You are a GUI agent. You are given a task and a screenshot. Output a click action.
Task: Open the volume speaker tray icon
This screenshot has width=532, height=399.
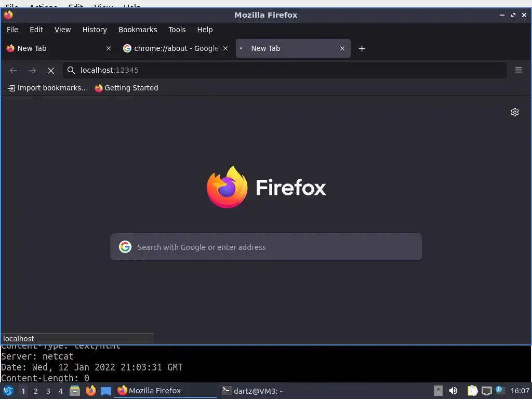pyautogui.click(x=453, y=391)
